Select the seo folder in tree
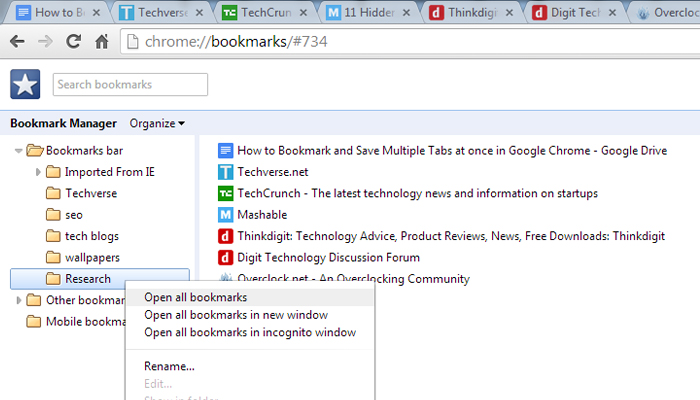 tap(74, 215)
